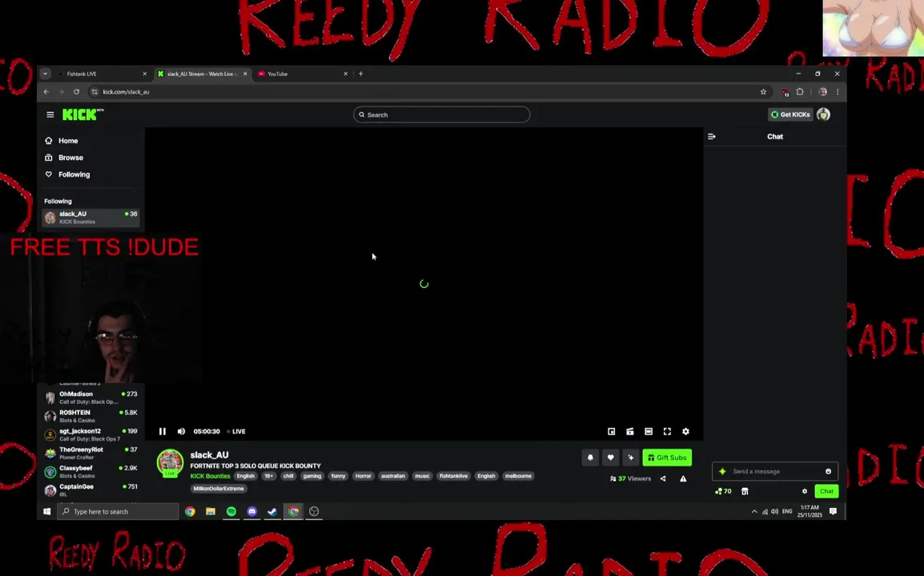This screenshot has height=576, width=924.
Task: Open the chat shop icon
Action: pyautogui.click(x=745, y=491)
